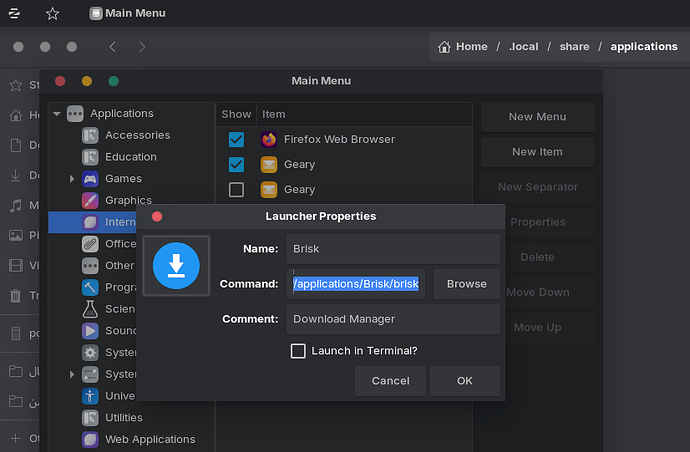Click the Geary mail icon in unchecked row
This screenshot has height=452, width=690.
(269, 190)
